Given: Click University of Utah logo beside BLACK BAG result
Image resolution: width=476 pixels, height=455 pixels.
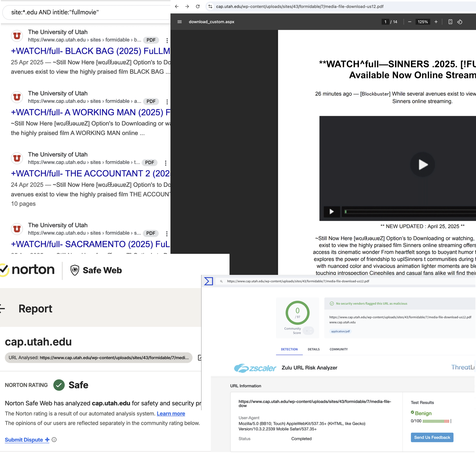Looking at the screenshot, I should tap(17, 36).
